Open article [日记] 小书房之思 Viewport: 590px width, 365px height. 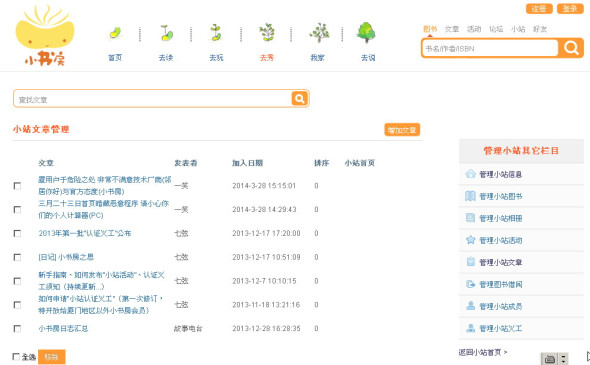pyautogui.click(x=66, y=257)
